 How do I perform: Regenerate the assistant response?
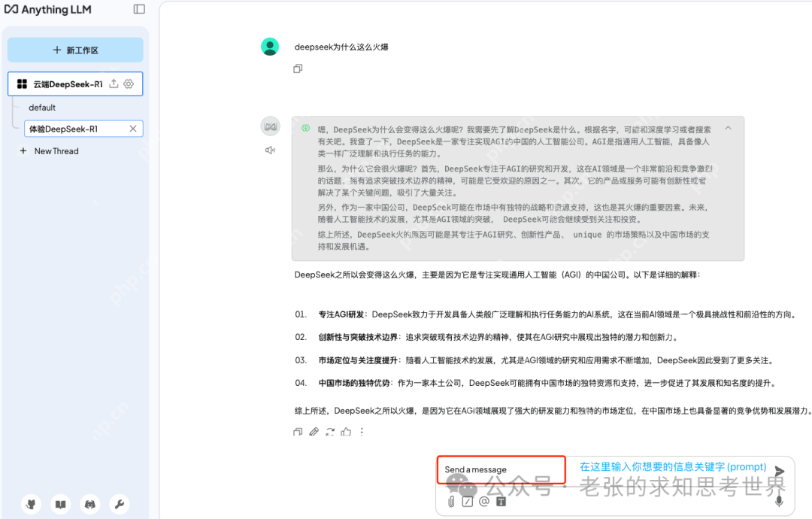(x=329, y=432)
